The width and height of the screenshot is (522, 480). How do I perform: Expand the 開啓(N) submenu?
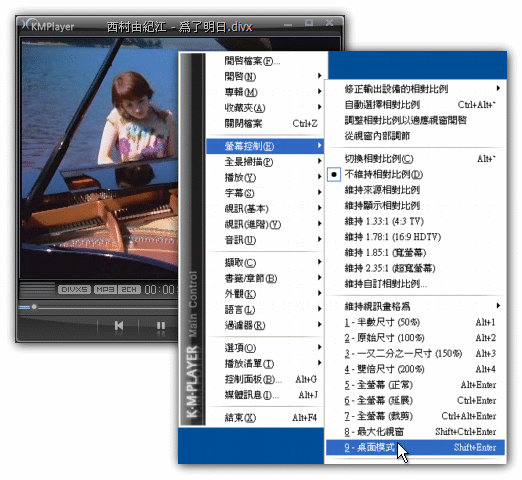(265, 76)
